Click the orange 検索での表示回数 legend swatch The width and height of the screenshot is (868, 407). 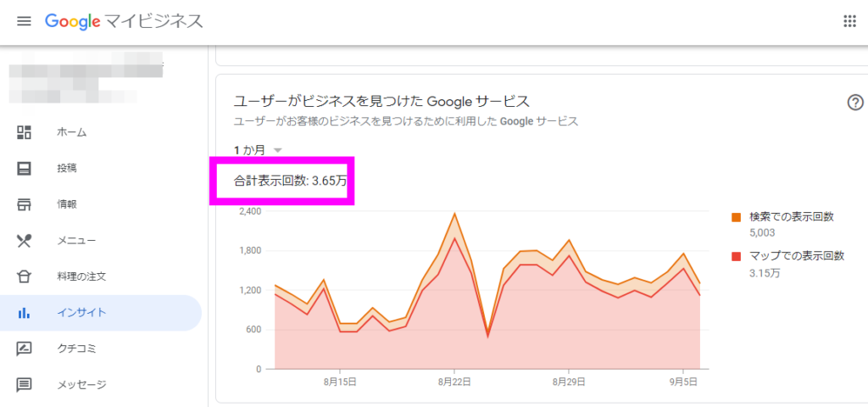coord(737,218)
